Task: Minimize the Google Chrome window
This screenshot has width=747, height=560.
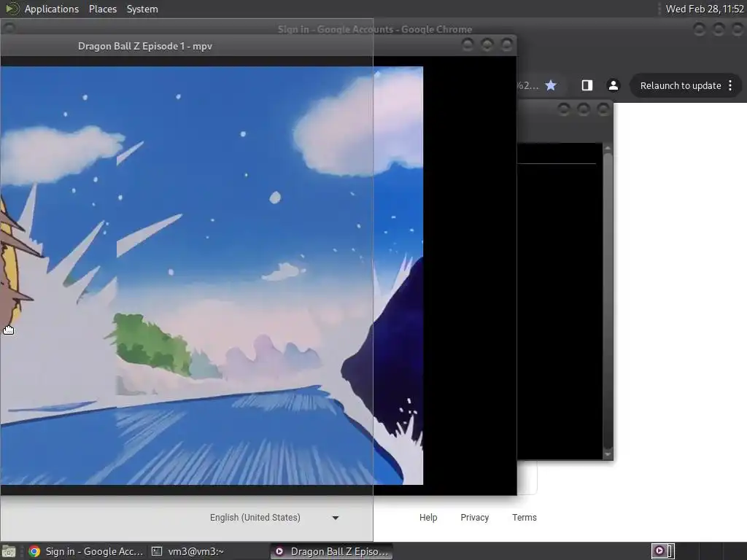Action: pos(699,29)
